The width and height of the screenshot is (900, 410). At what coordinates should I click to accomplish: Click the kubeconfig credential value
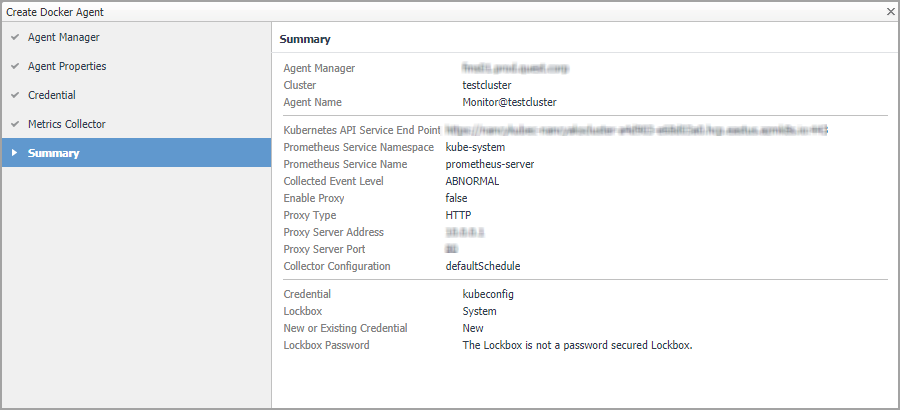click(488, 294)
